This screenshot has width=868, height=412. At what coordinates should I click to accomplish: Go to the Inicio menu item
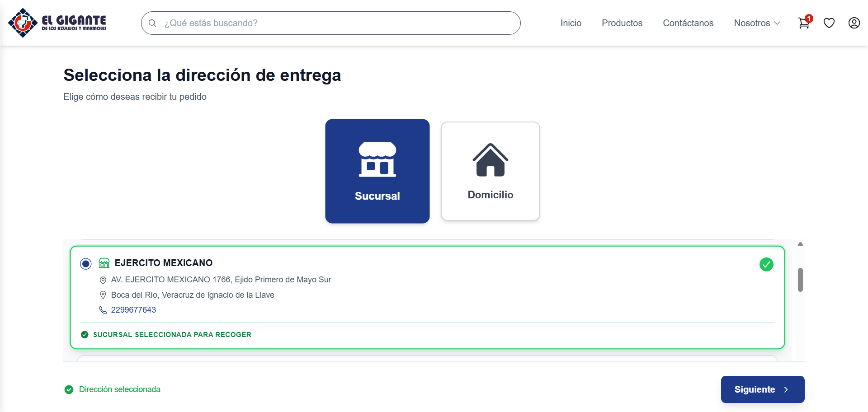[x=571, y=23]
